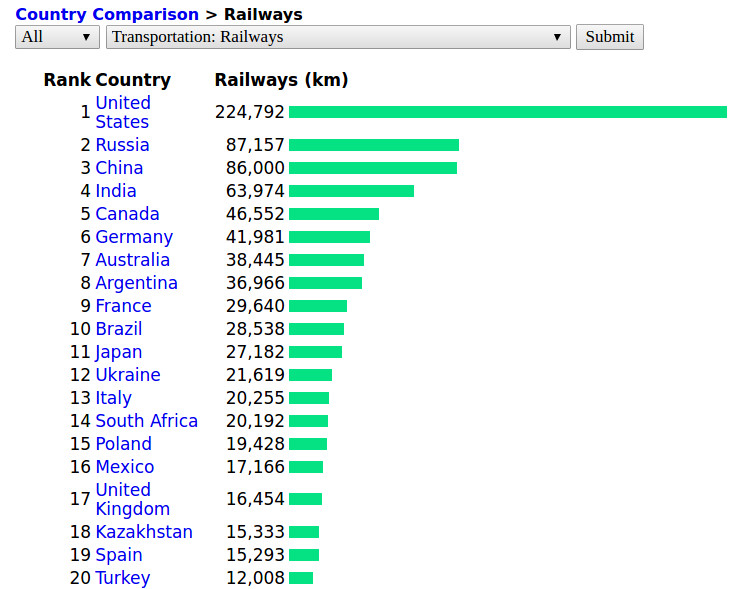This screenshot has width=735, height=589.
Task: Click the value 36,966 for Argentina
Action: coord(255,283)
